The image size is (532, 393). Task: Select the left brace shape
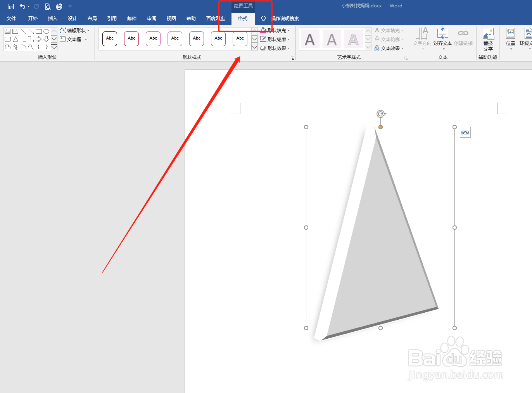39,47
